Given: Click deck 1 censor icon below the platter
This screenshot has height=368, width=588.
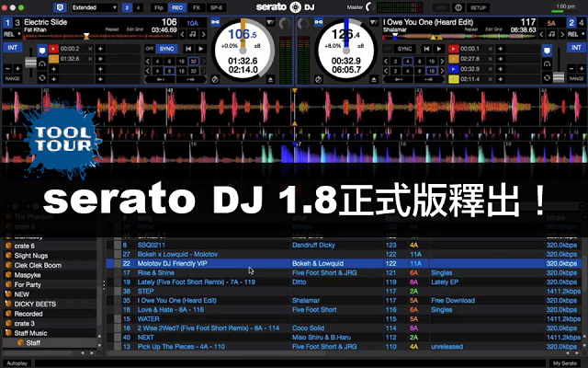Looking at the screenshot, I should pos(215,79).
